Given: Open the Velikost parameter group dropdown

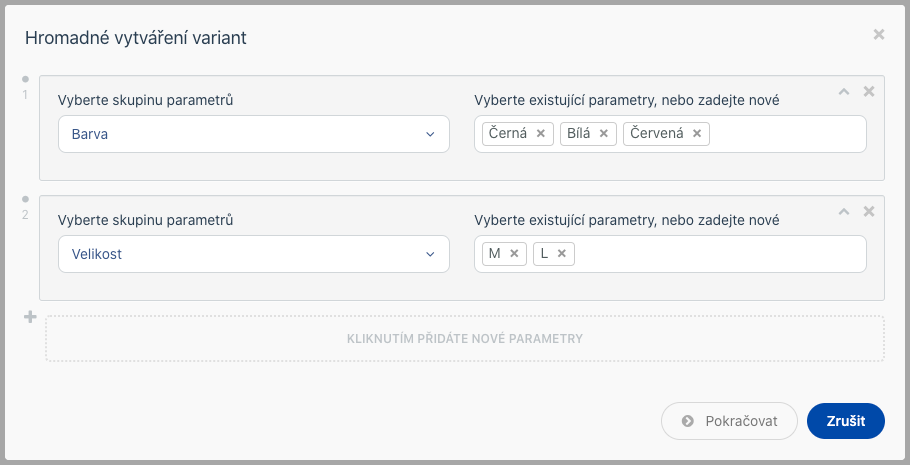Looking at the screenshot, I should tap(254, 254).
